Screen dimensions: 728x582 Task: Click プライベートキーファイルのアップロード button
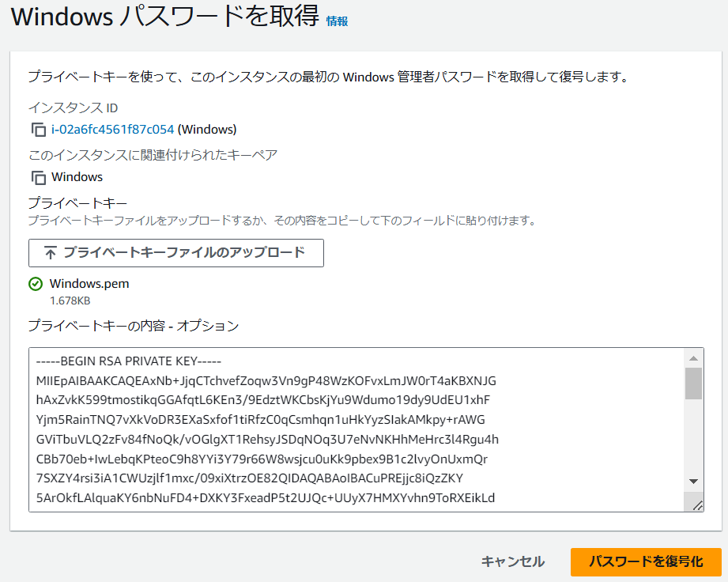[x=176, y=253]
